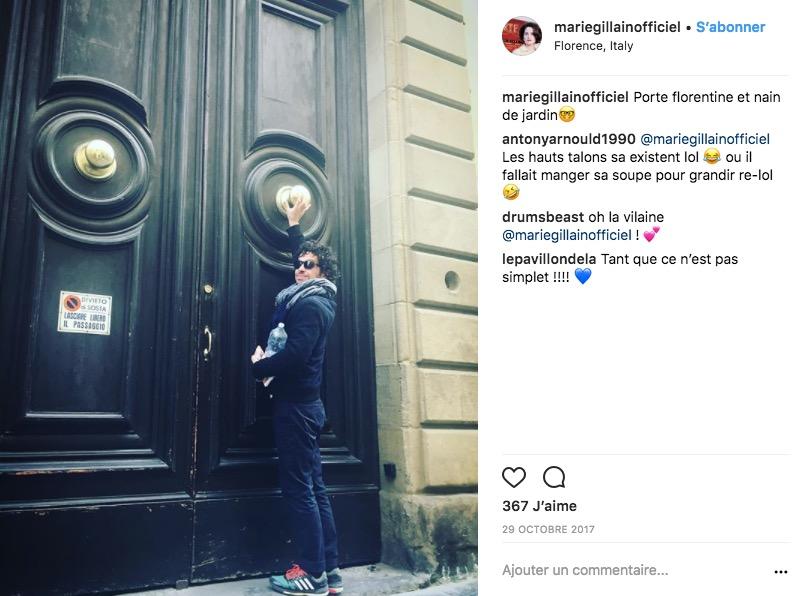Like the post with the heart icon
The height and width of the screenshot is (596, 809).
[513, 477]
